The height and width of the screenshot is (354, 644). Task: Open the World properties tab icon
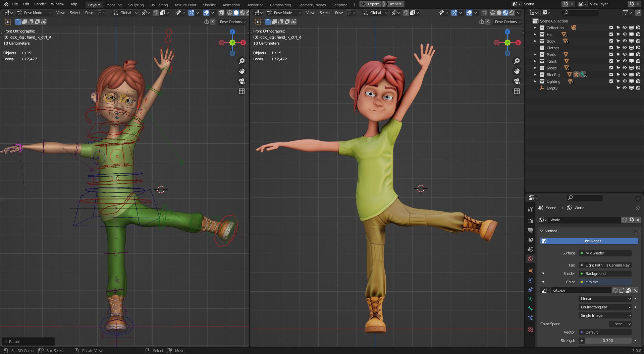coord(530,259)
